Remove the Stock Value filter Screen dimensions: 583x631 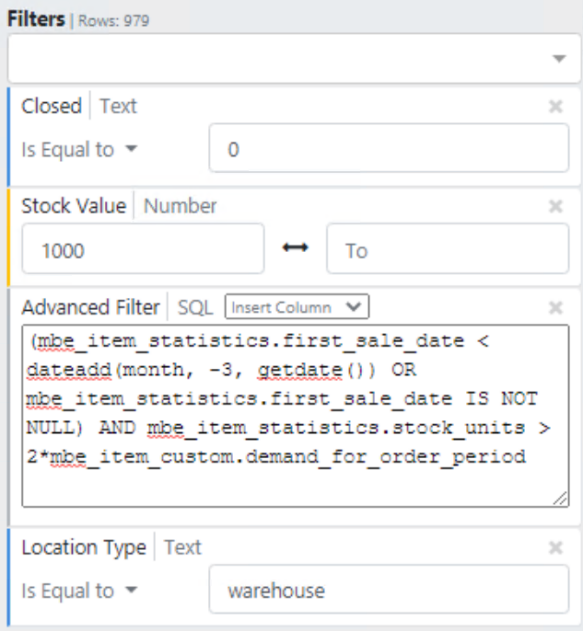coord(556,206)
